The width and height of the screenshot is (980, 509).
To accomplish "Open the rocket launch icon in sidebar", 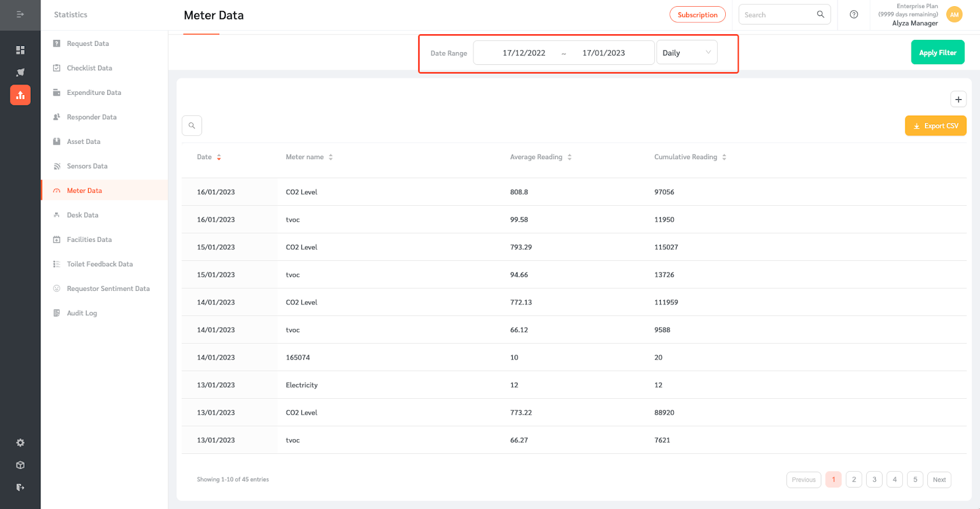I will coord(20,72).
